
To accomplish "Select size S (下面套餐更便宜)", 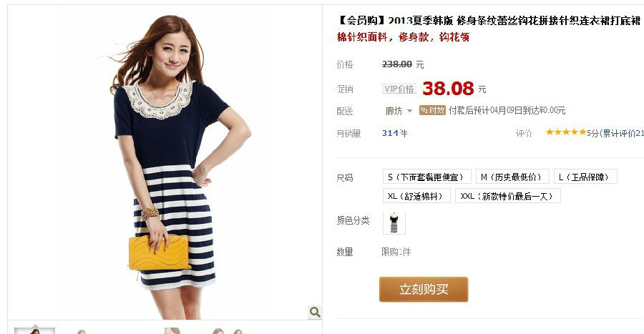I will 425,177.
